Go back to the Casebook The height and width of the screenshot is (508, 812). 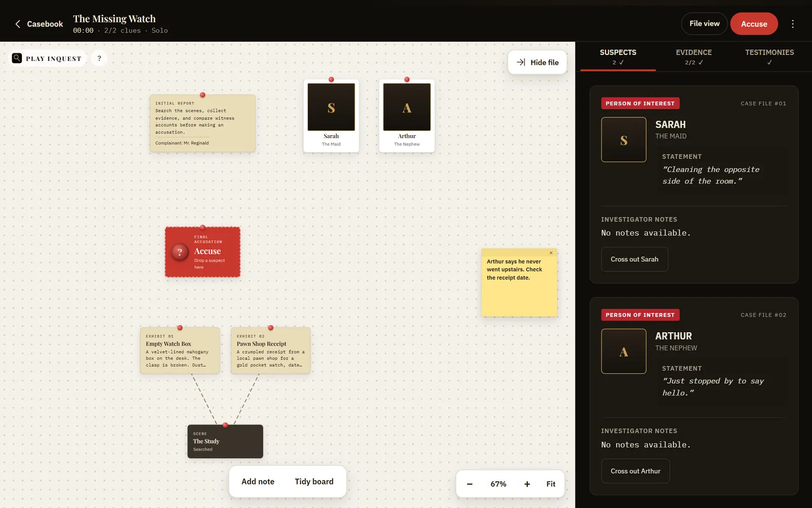(x=39, y=24)
